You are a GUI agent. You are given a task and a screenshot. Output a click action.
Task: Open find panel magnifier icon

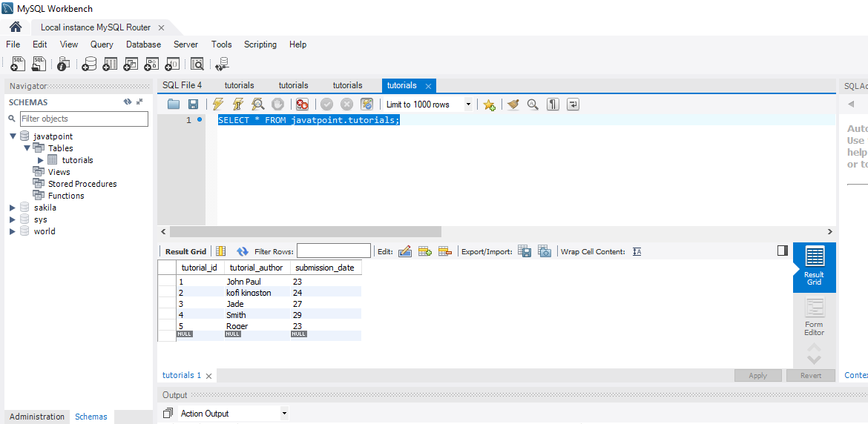533,104
